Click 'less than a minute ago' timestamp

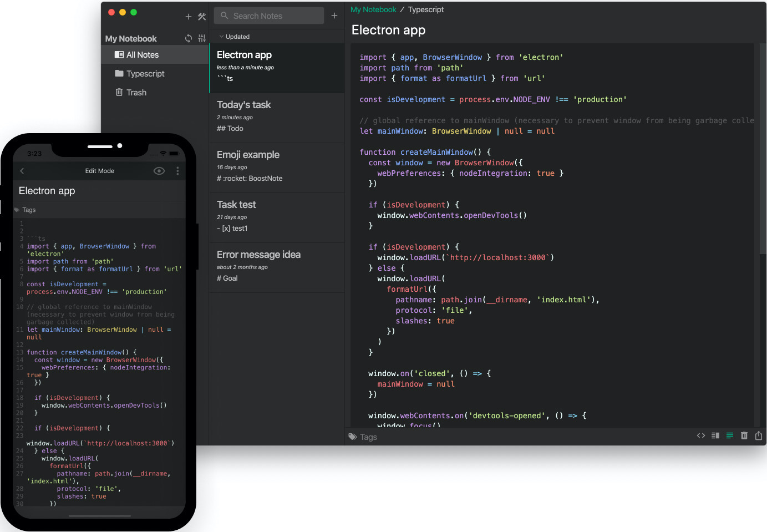(245, 68)
